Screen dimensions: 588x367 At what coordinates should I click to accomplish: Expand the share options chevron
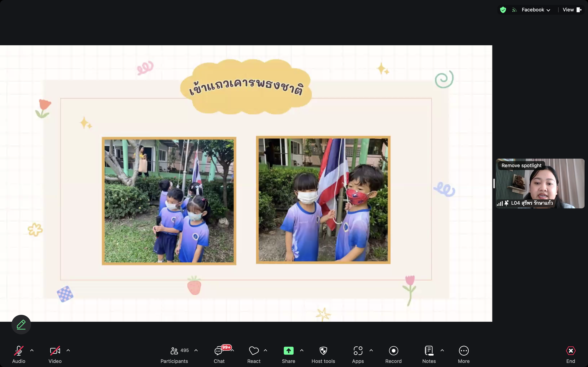(x=302, y=350)
